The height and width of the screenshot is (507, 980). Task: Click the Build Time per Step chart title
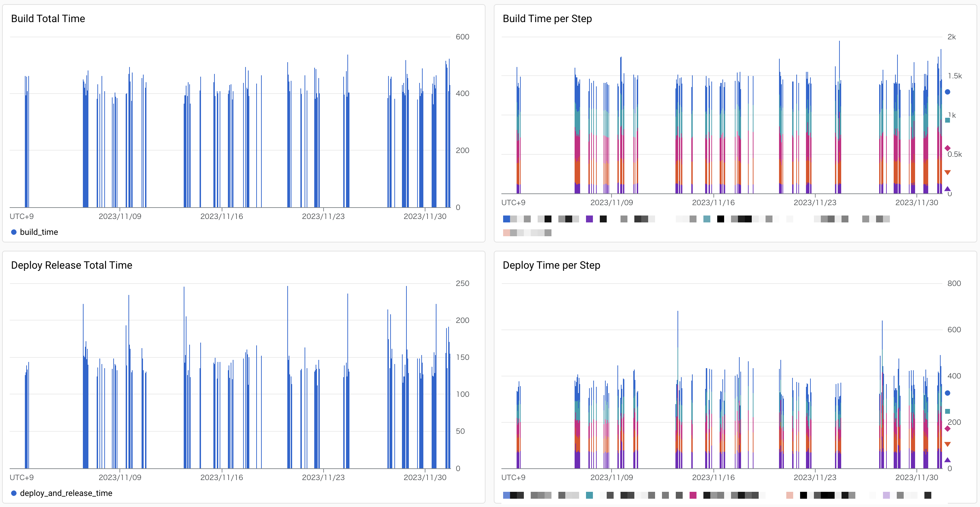pyautogui.click(x=547, y=18)
